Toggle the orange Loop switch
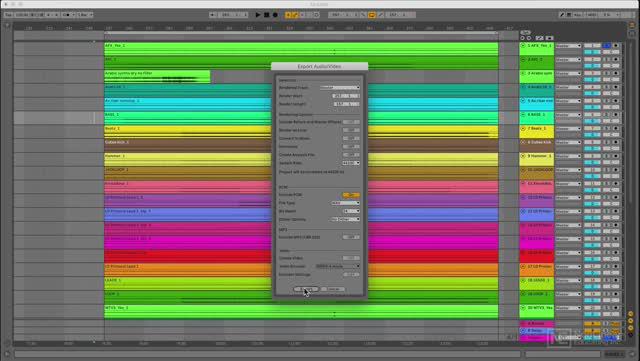Viewport: 640px width, 361px height. [x=371, y=15]
